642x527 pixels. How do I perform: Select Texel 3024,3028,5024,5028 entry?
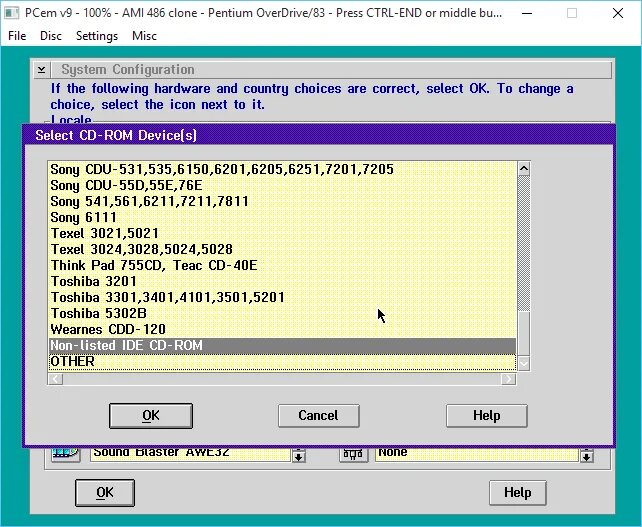282,249
